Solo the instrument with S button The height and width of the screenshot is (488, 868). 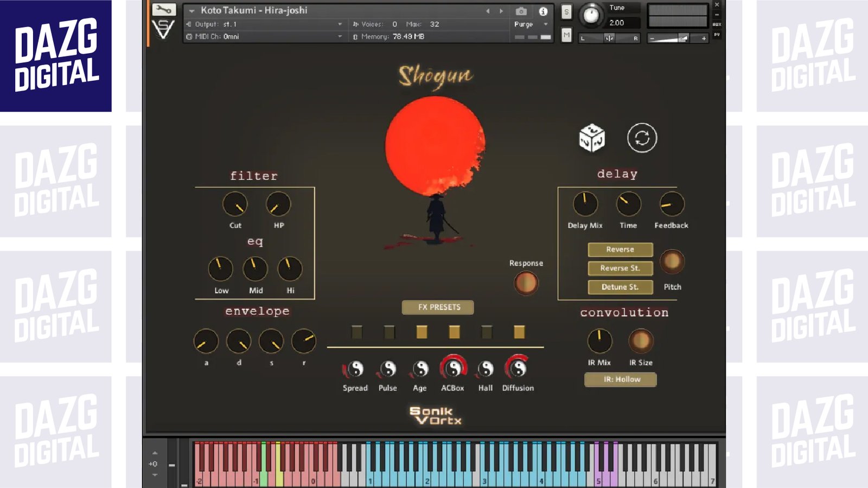(566, 12)
